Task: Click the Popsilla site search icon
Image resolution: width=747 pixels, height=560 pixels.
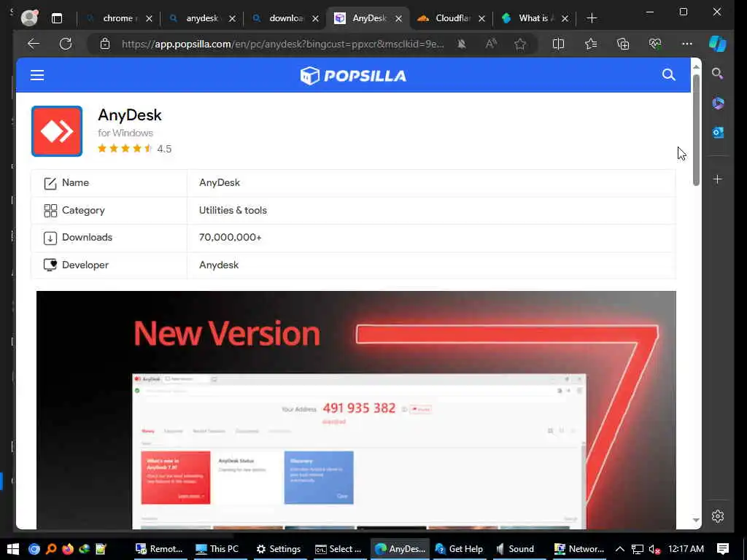Action: coord(668,75)
